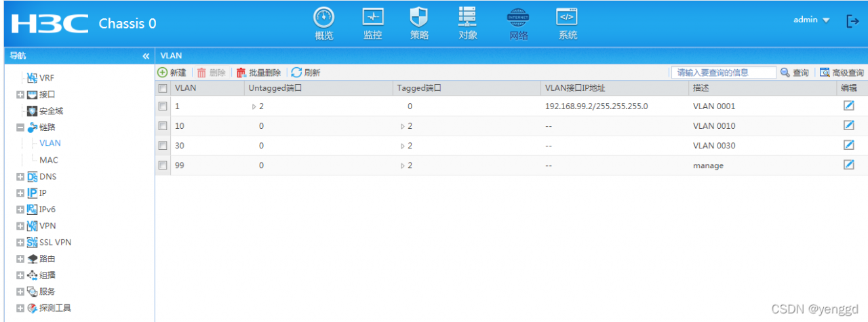Click the VRF icon in navigation
Screen dimensions: 868x322
tap(32, 78)
